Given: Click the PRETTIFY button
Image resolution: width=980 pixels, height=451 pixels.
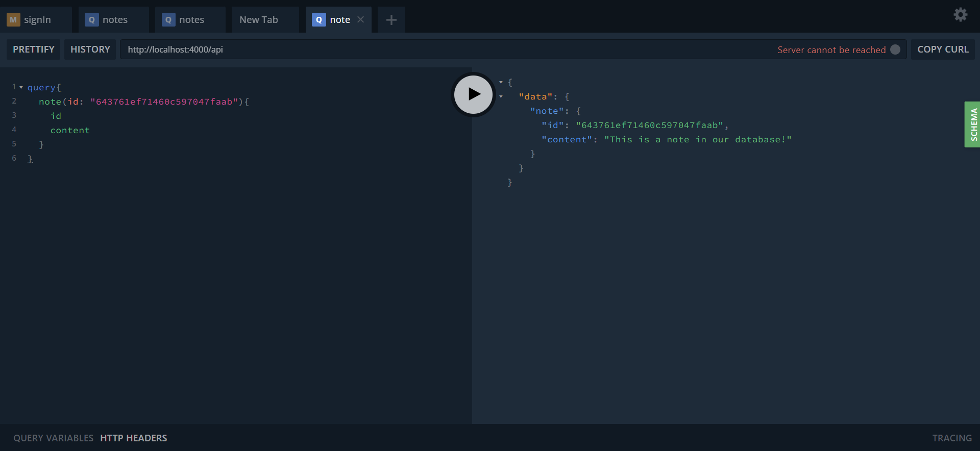Looking at the screenshot, I should pos(34,49).
